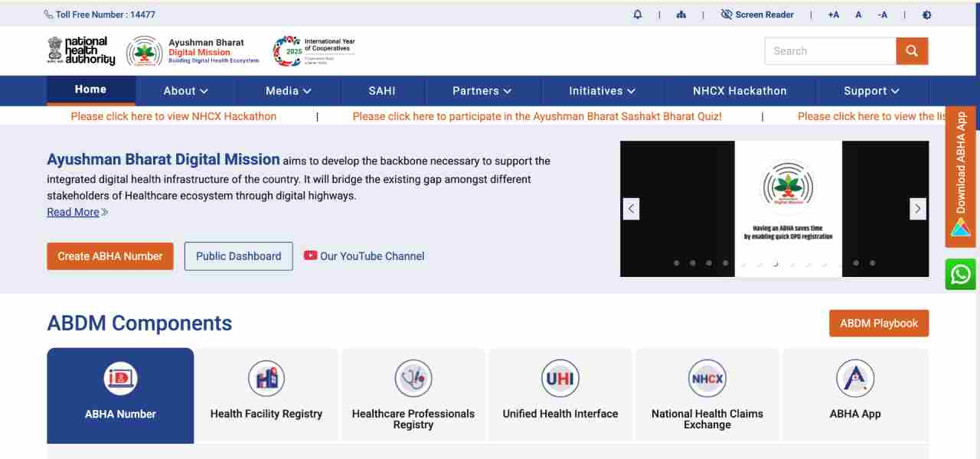Click the stethoscope Healthcare Professionals icon
The height and width of the screenshot is (459, 980).
(413, 378)
